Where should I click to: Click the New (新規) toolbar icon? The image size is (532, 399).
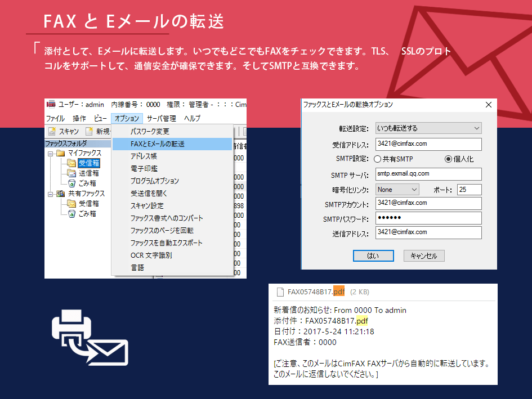[x=90, y=131]
